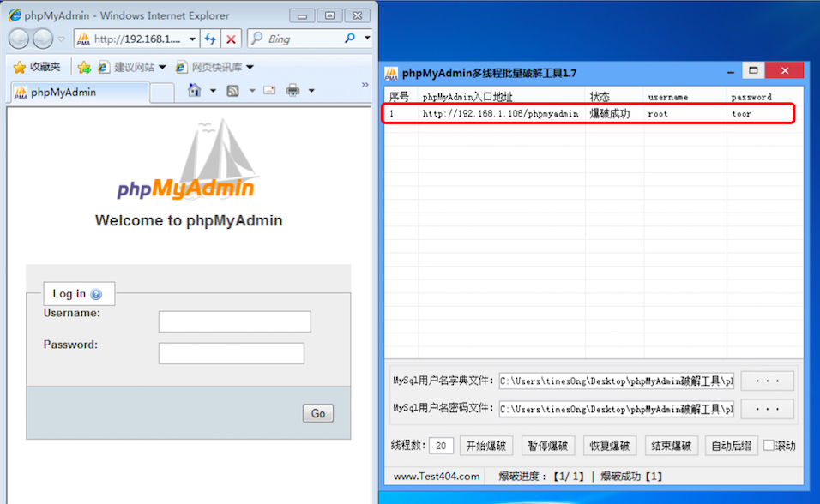
Task: Open the recent pages dropdown beside nav arrows
Action: coord(61,39)
